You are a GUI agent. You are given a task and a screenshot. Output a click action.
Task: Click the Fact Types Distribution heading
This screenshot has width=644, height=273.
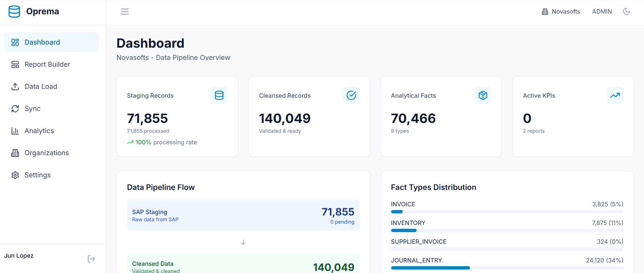(x=434, y=187)
